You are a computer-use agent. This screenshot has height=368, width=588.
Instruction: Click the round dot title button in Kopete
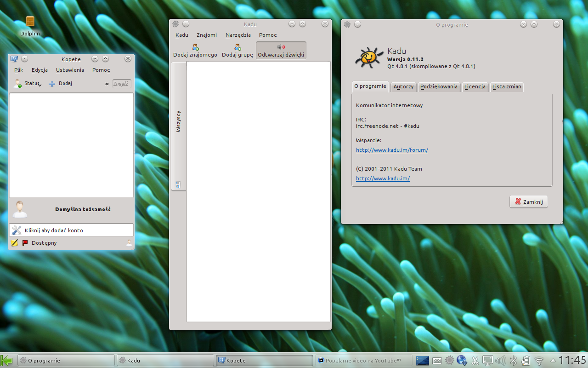pyautogui.click(x=25, y=58)
